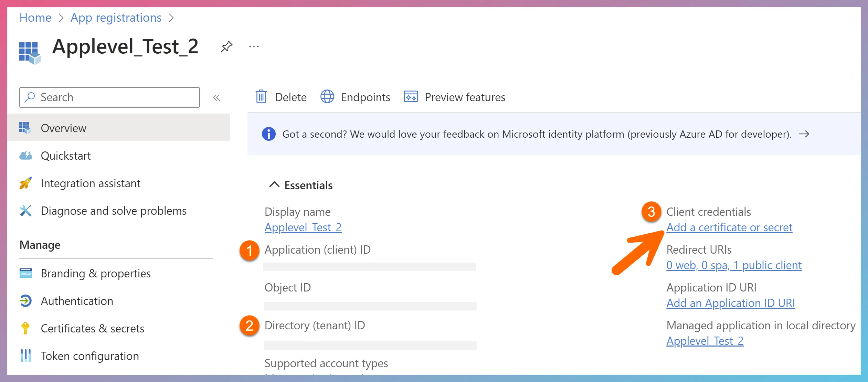Screen dimensions: 868x382
Task: Click the Certificates & secrets key icon
Action: (26, 328)
